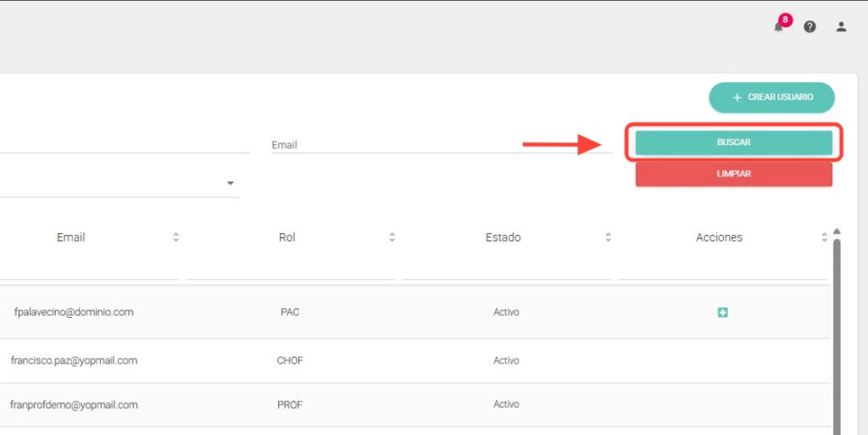This screenshot has height=435, width=868.
Task: Open the user account profile icon
Action: 841,26
